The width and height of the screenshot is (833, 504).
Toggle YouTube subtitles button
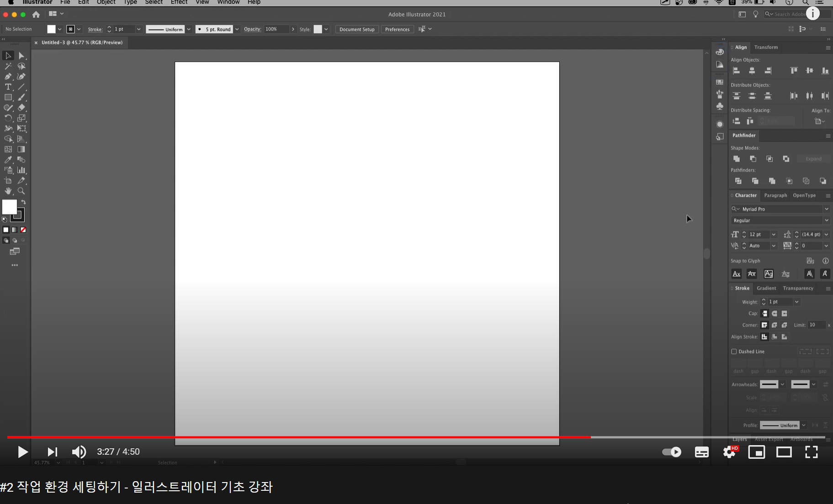point(702,452)
